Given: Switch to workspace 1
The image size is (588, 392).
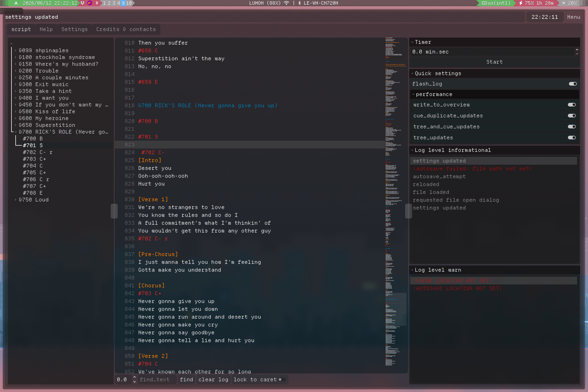Looking at the screenshot, I should pos(104,3).
